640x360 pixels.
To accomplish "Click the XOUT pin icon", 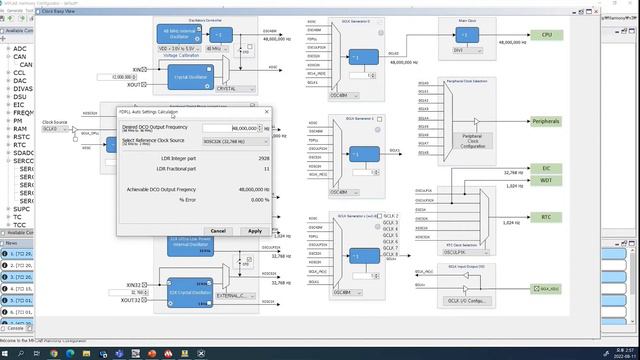I will click(x=144, y=84).
